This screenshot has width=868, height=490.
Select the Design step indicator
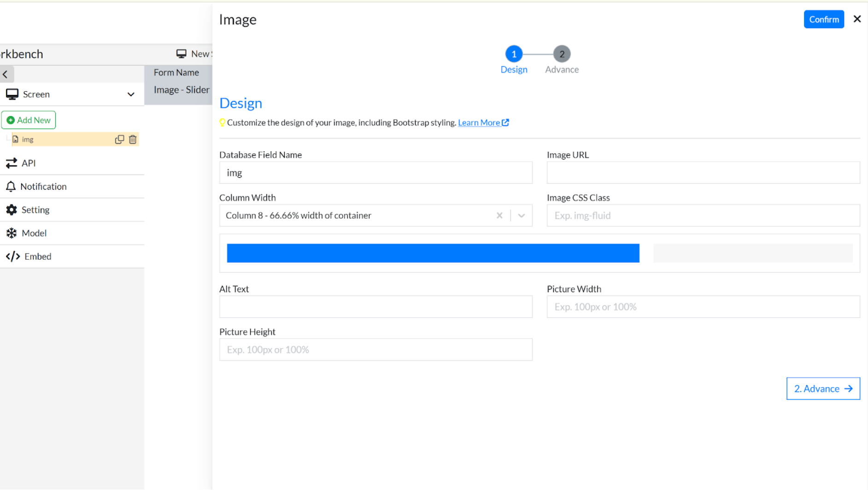514,53
